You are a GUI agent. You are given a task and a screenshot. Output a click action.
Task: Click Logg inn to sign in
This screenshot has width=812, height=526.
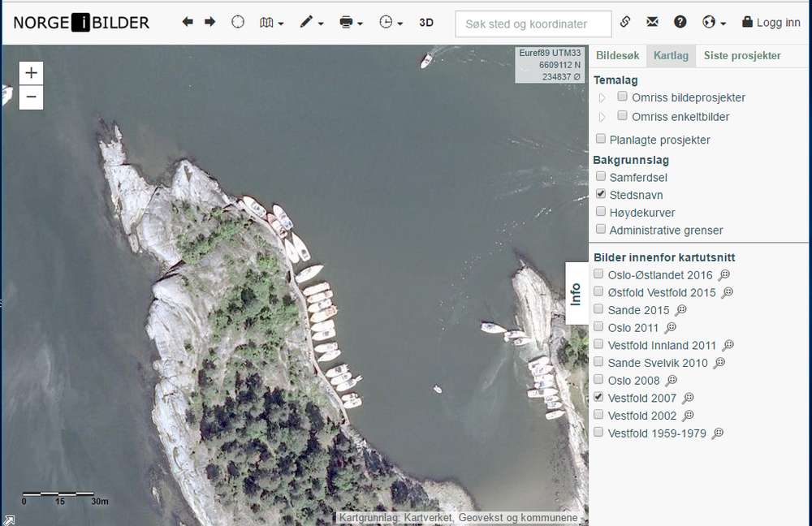771,22
